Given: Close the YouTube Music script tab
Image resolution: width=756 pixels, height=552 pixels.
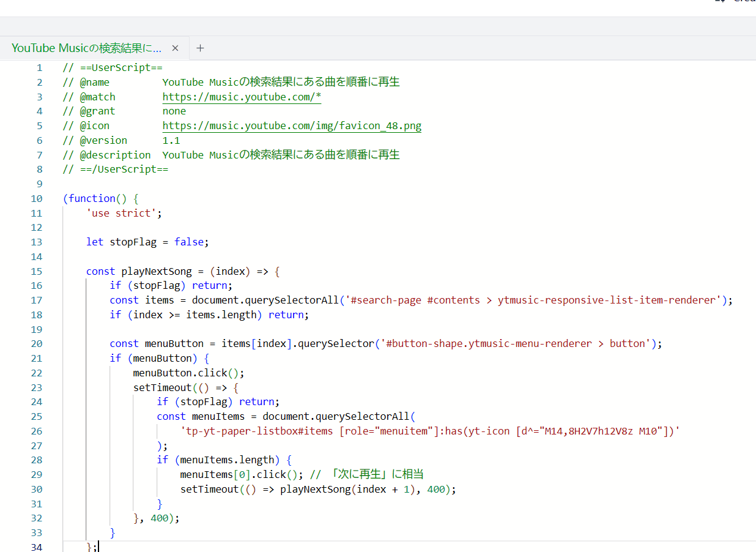Looking at the screenshot, I should pos(175,48).
